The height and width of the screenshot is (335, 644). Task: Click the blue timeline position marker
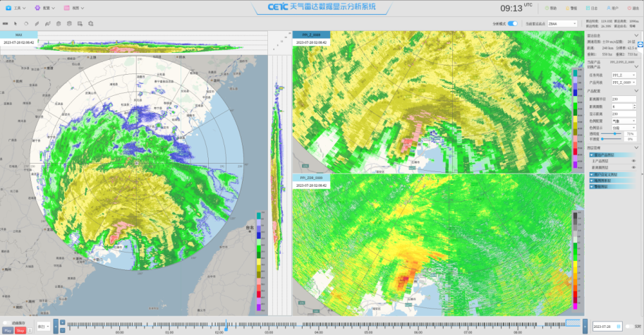[226, 327]
